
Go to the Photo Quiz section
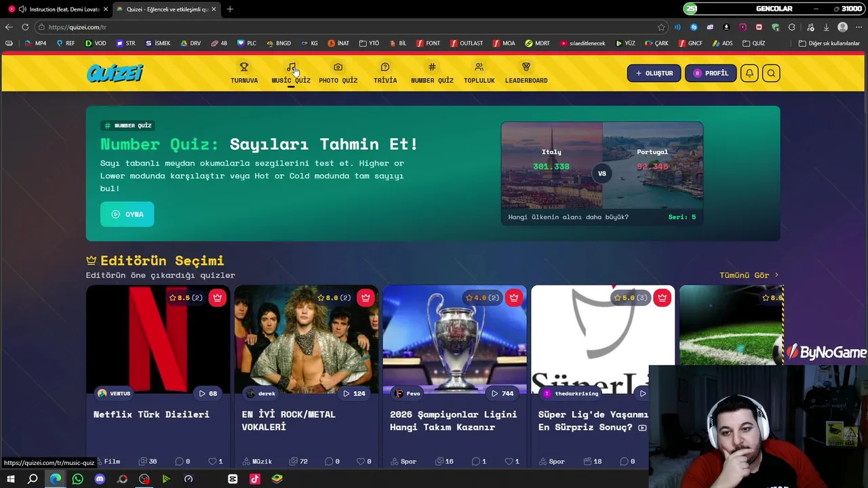pos(338,73)
